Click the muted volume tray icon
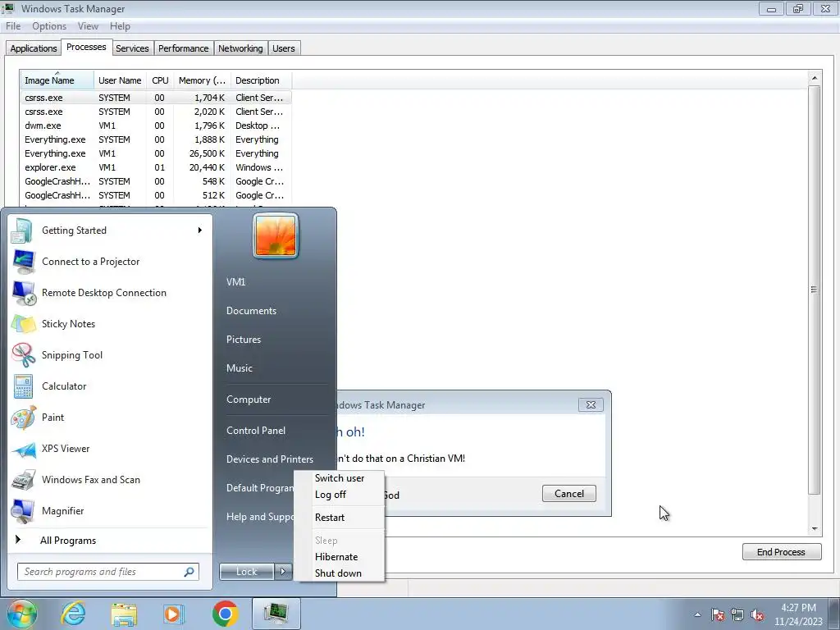Screen dimensions: 840x630 click(757, 615)
